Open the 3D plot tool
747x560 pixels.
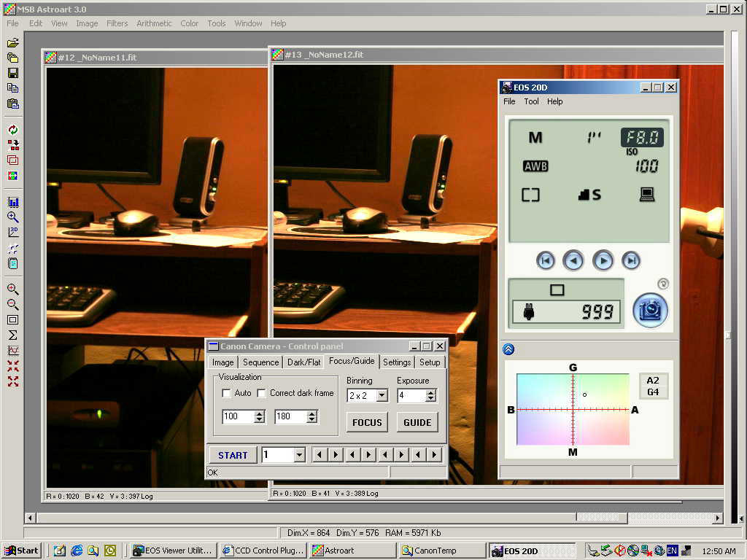[13, 233]
